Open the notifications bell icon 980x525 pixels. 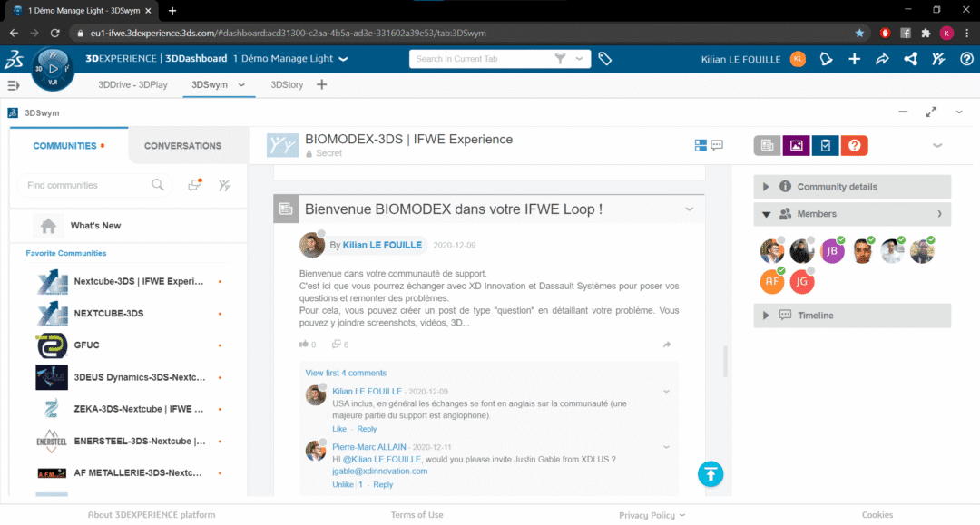pyautogui.click(x=825, y=59)
